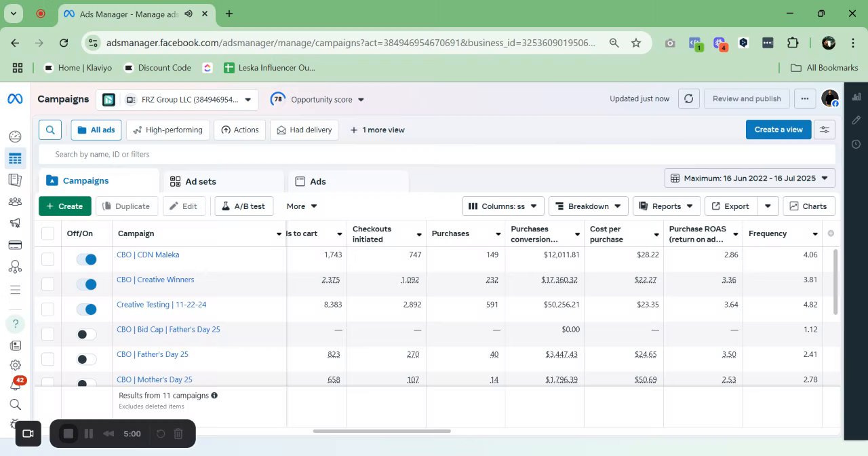The width and height of the screenshot is (868, 456).
Task: Open Chrome extensions puzzle icon
Action: coord(793,43)
